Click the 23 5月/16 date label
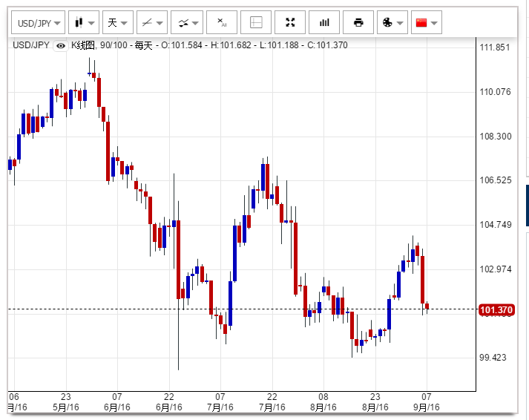The image size is (529, 420). [x=66, y=402]
